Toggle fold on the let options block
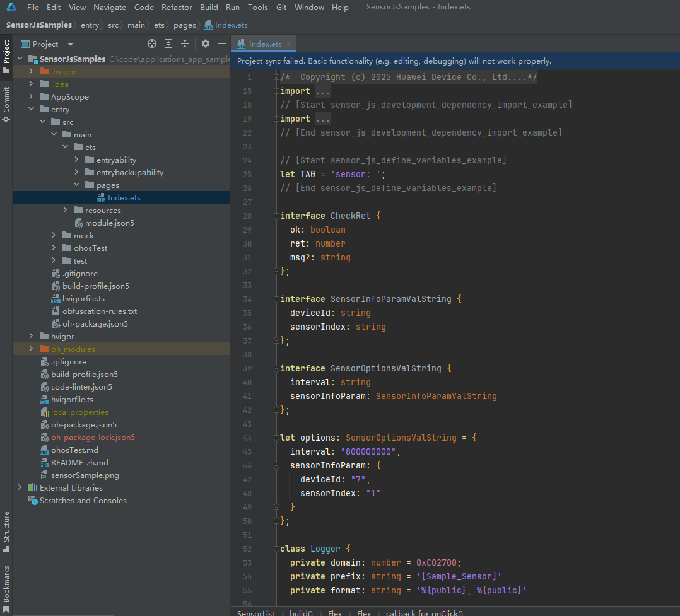Image resolution: width=680 pixels, height=616 pixels. (276, 438)
